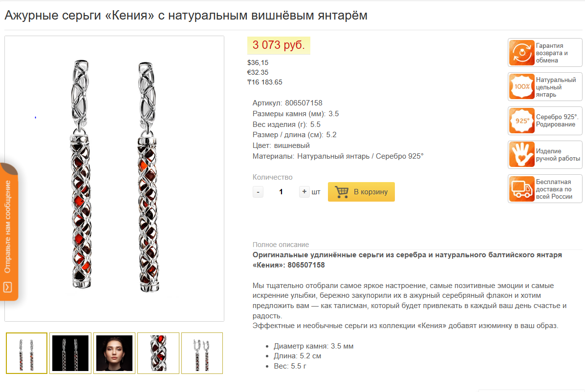
Task: Click the free delivery truck icon
Action: pyautogui.click(x=521, y=189)
